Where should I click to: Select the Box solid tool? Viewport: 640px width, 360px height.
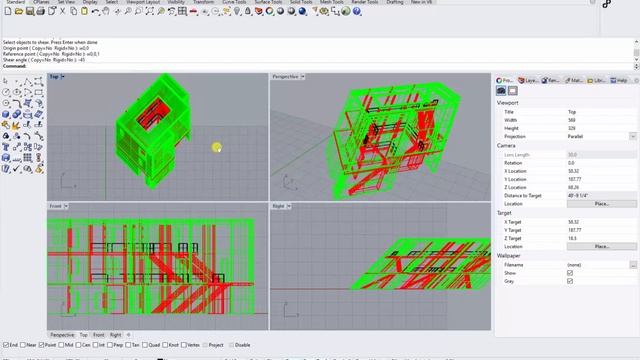tap(6, 115)
